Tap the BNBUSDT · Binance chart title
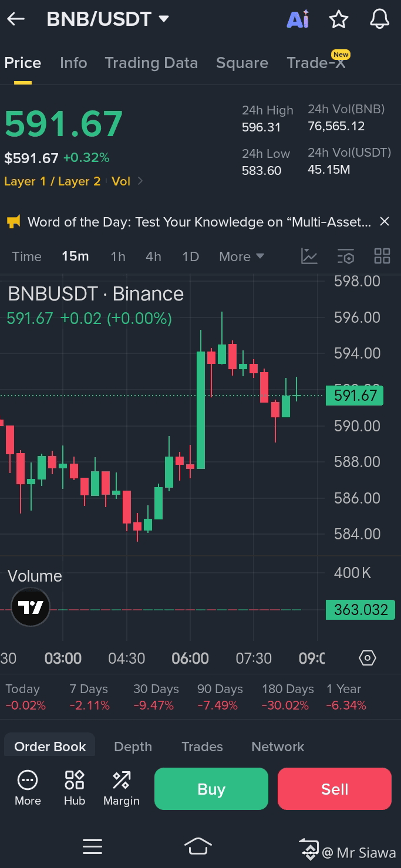401x868 pixels. [96, 293]
